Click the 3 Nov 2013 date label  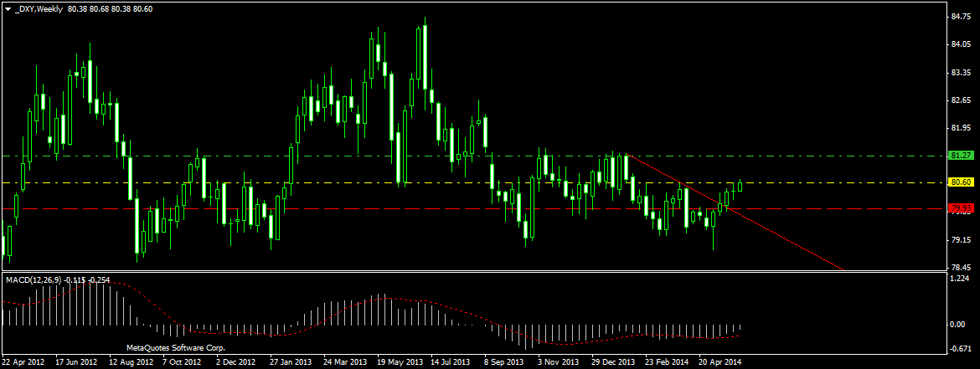pos(558,361)
